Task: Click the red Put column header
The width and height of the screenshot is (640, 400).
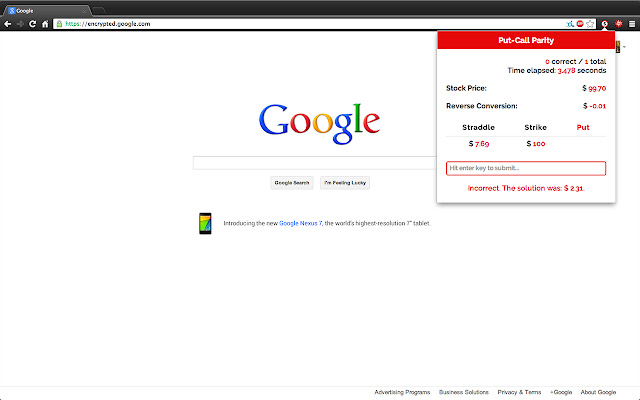Action: (583, 127)
